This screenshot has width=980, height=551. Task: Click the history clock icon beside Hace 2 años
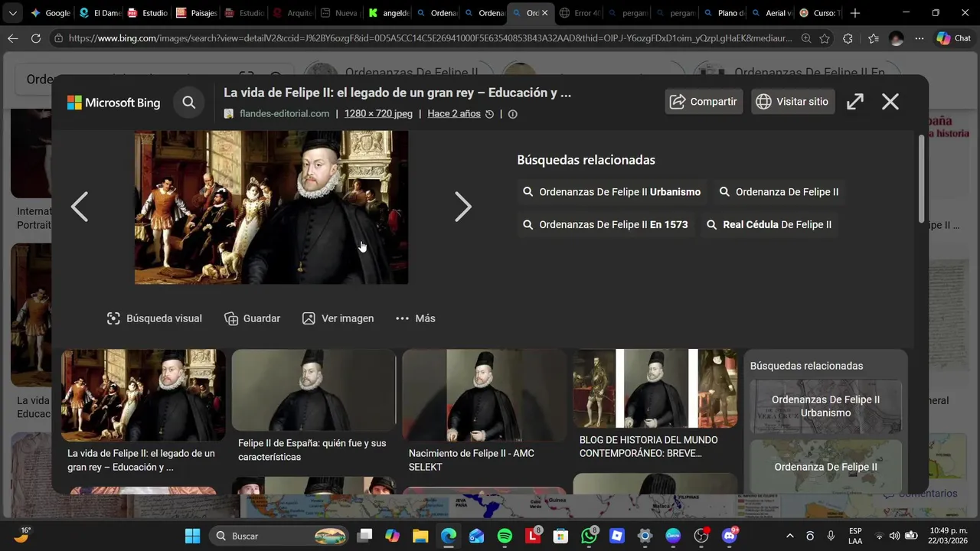(x=490, y=114)
